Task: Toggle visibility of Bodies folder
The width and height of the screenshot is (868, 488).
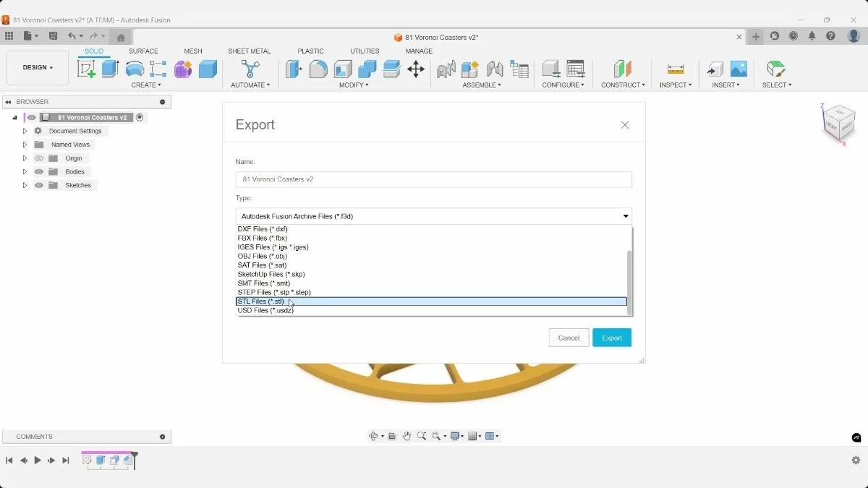Action: point(39,172)
